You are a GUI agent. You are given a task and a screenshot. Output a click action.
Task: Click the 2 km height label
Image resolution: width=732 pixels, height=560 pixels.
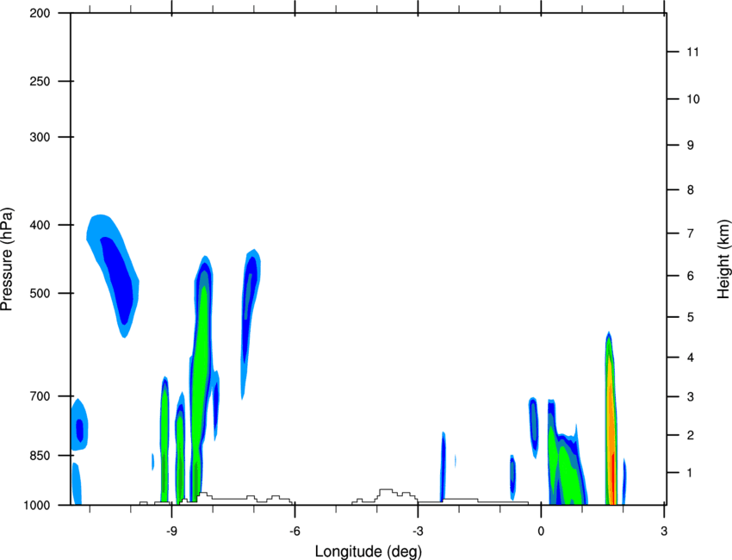690,435
